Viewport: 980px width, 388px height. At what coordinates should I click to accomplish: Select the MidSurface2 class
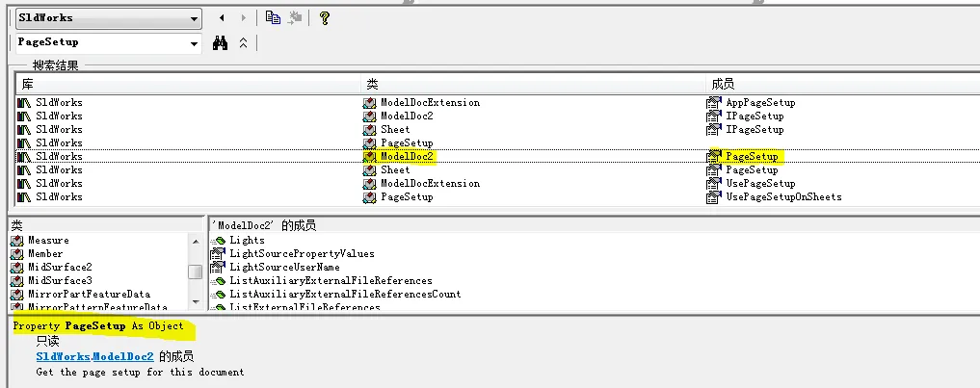(60, 267)
